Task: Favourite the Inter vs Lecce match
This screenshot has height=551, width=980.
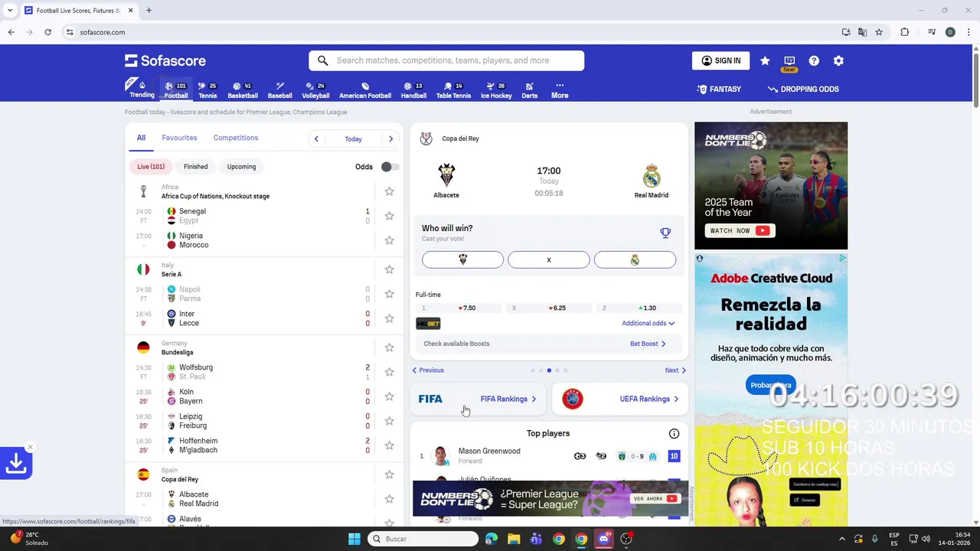Action: click(x=389, y=318)
